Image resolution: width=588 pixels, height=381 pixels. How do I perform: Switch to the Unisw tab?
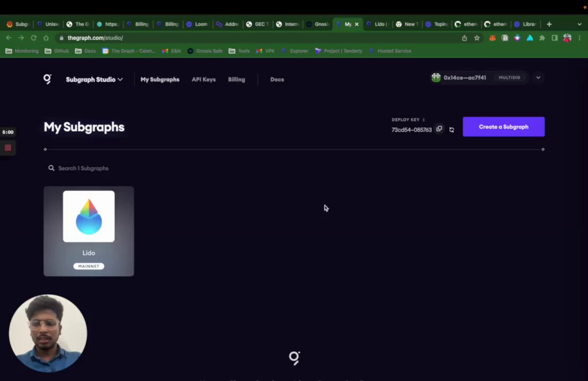48,24
